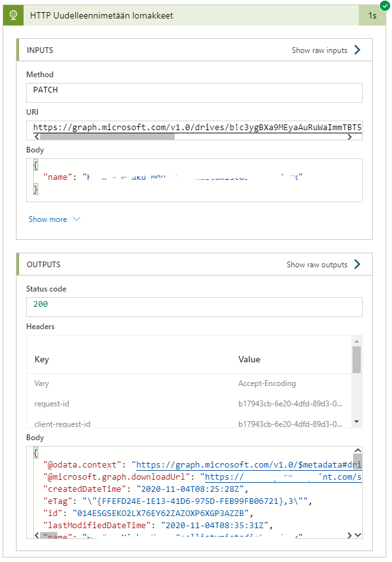Click the URI field's left scroll arrow
The image size is (392, 562).
(36, 137)
